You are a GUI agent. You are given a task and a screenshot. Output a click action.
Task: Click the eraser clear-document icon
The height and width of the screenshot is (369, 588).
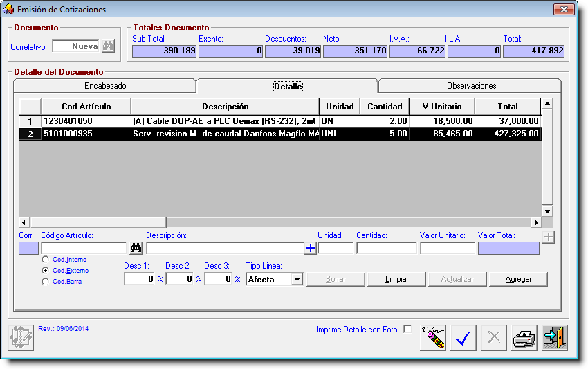click(433, 338)
